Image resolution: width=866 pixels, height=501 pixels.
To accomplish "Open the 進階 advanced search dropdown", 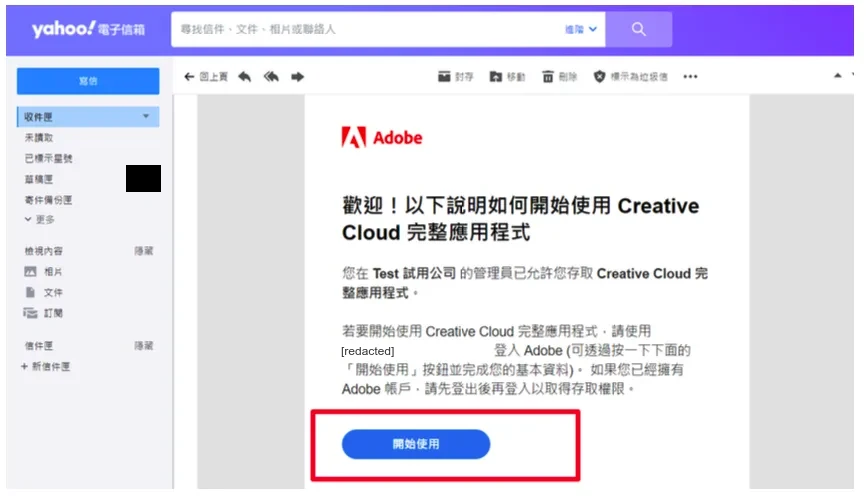I will pyautogui.click(x=580, y=29).
